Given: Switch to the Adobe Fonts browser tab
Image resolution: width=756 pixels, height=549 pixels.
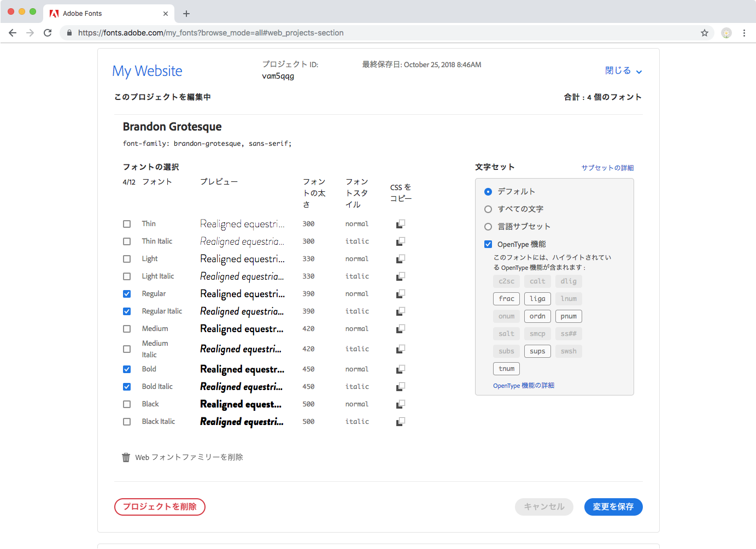Looking at the screenshot, I should pos(109,14).
